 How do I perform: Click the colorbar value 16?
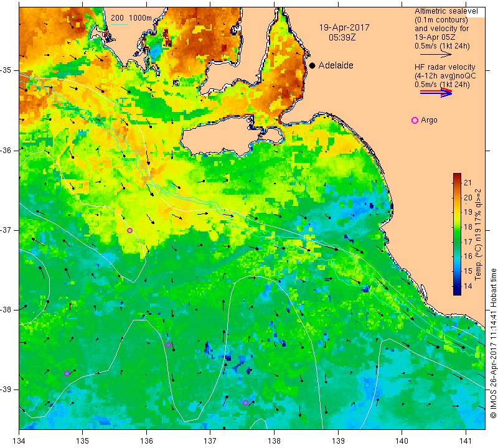click(x=468, y=256)
